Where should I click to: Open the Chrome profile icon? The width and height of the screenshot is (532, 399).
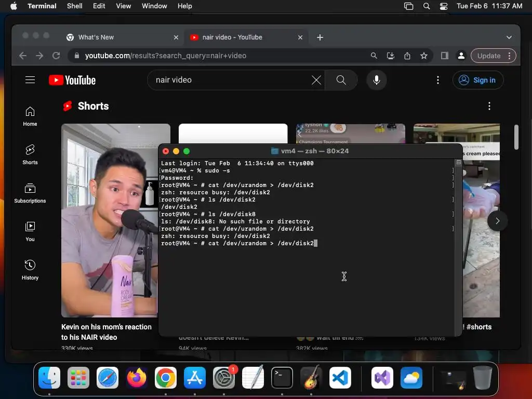461,56
